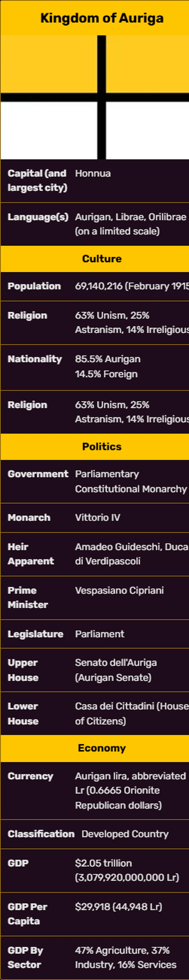Click the capital city name Honnua
This screenshot has width=189, height=980.
pyautogui.click(x=93, y=173)
